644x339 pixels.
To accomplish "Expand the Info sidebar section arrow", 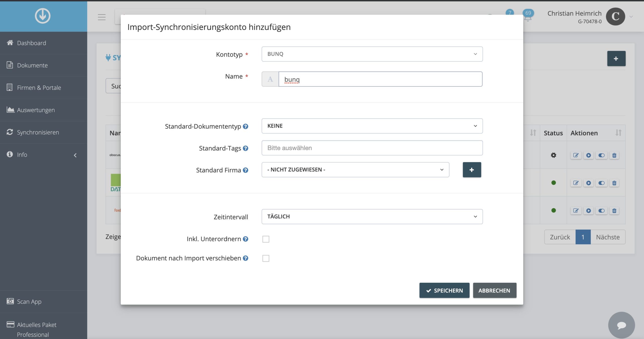I will click(x=75, y=155).
